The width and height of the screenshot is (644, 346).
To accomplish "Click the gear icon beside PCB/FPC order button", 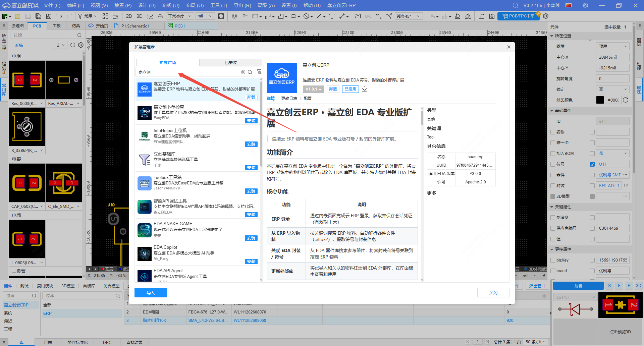I will pyautogui.click(x=546, y=16).
